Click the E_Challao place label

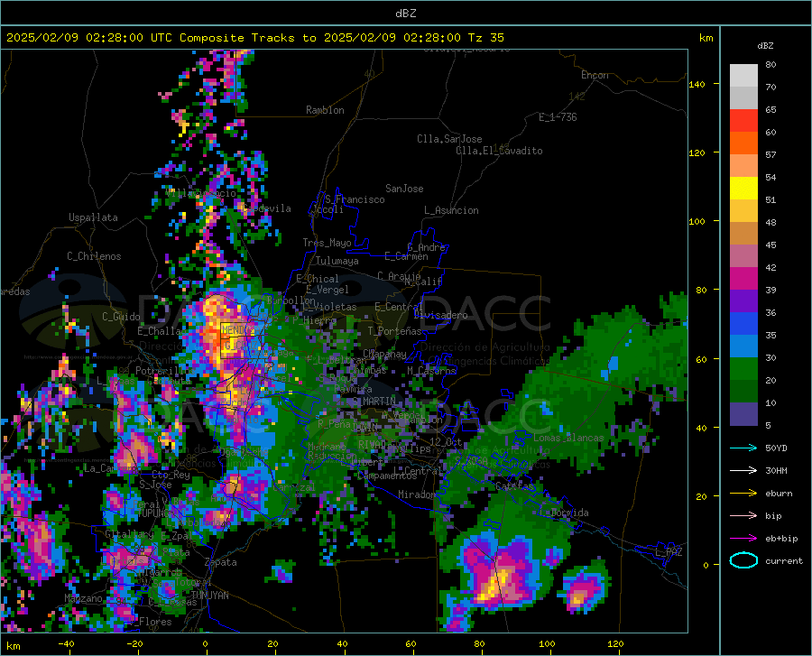(161, 331)
